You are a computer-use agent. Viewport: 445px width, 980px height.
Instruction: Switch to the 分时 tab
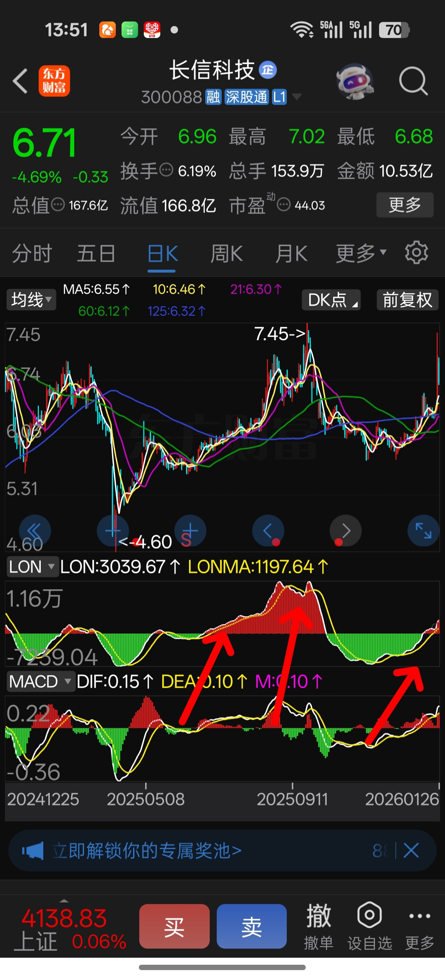point(32,253)
